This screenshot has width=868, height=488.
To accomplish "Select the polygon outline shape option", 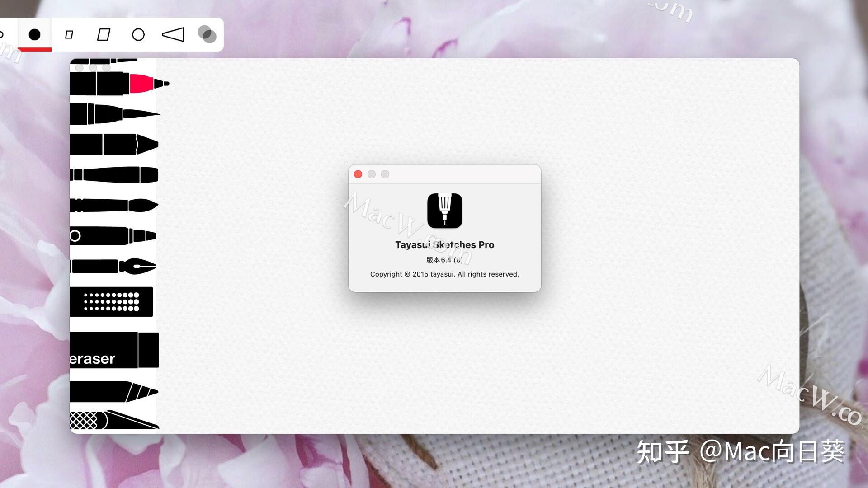I will (139, 35).
